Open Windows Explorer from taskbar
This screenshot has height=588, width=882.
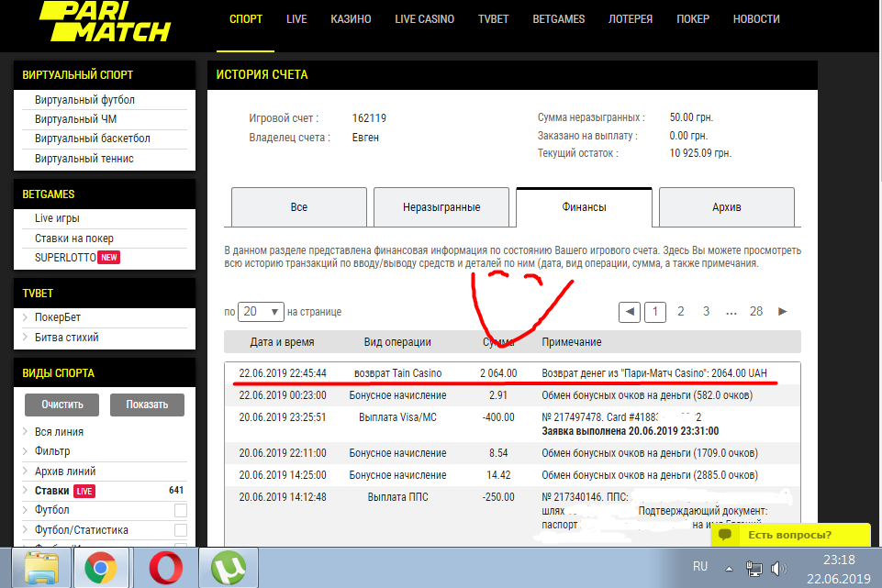coord(42,569)
